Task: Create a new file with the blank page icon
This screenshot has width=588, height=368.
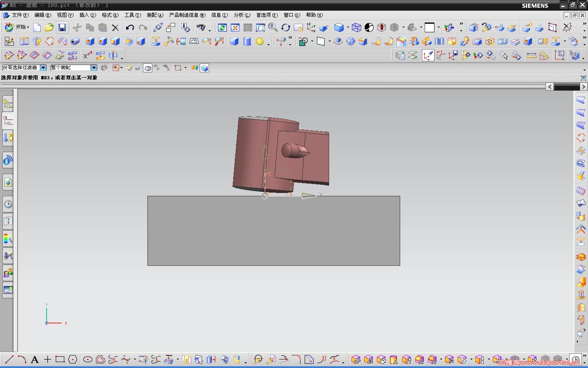Action: pos(37,27)
